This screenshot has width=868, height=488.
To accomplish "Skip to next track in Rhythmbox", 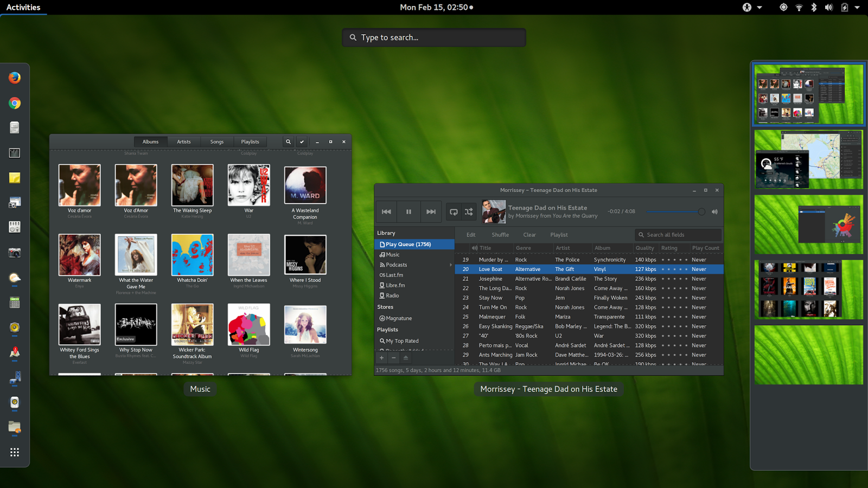I will pos(431,211).
